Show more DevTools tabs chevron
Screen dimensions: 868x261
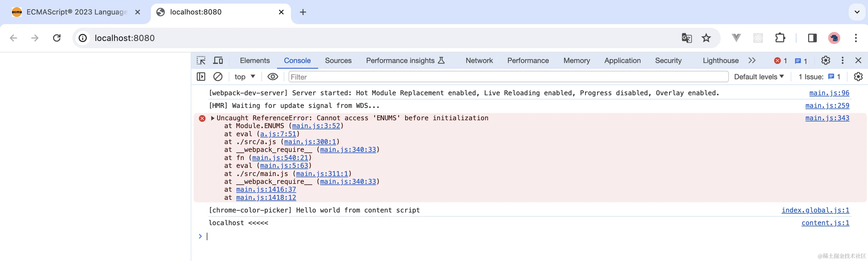click(752, 61)
